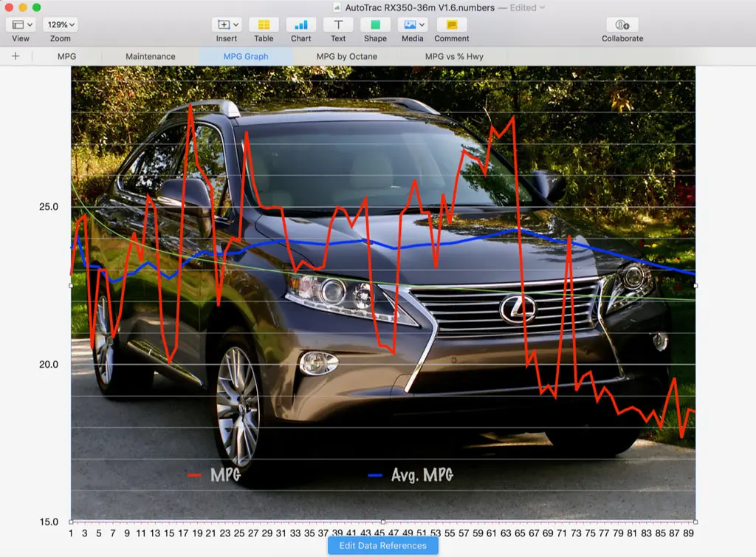Add a new sheet with plus button

(x=16, y=56)
